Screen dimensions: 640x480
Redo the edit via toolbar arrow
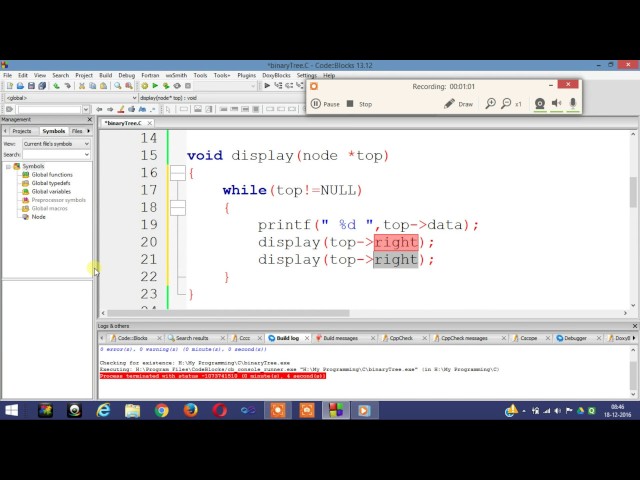tap(68, 86)
